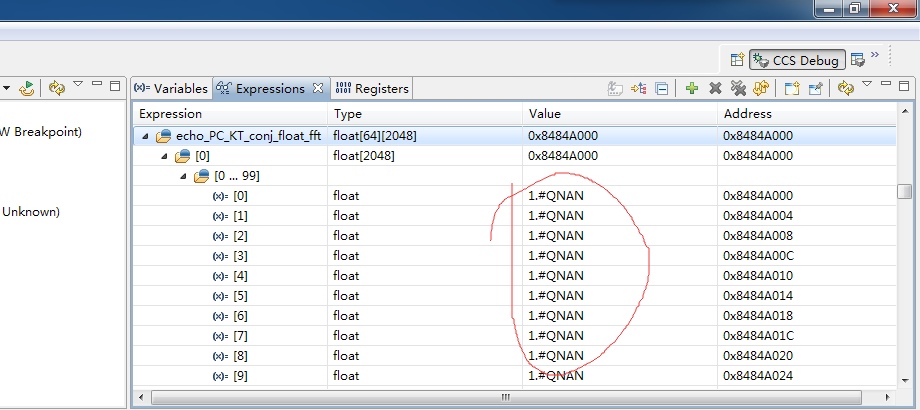Collapse the [0 ... 99] range node

tap(184, 177)
